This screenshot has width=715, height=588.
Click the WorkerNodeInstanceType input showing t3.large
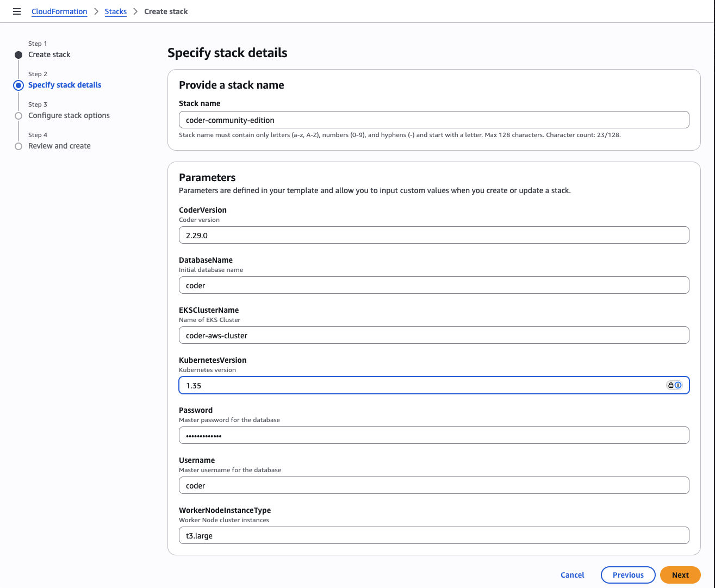pos(434,535)
